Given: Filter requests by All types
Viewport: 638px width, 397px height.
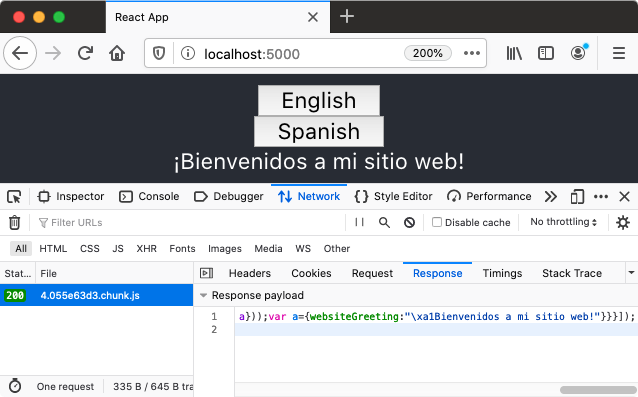Looking at the screenshot, I should click(21, 249).
